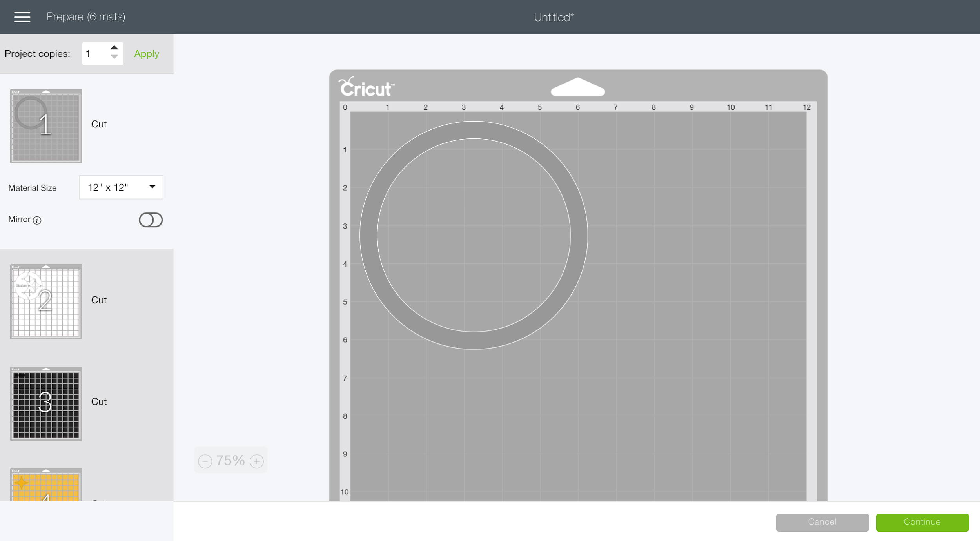
Task: Click the Cut label beside mat 1
Action: 99,124
